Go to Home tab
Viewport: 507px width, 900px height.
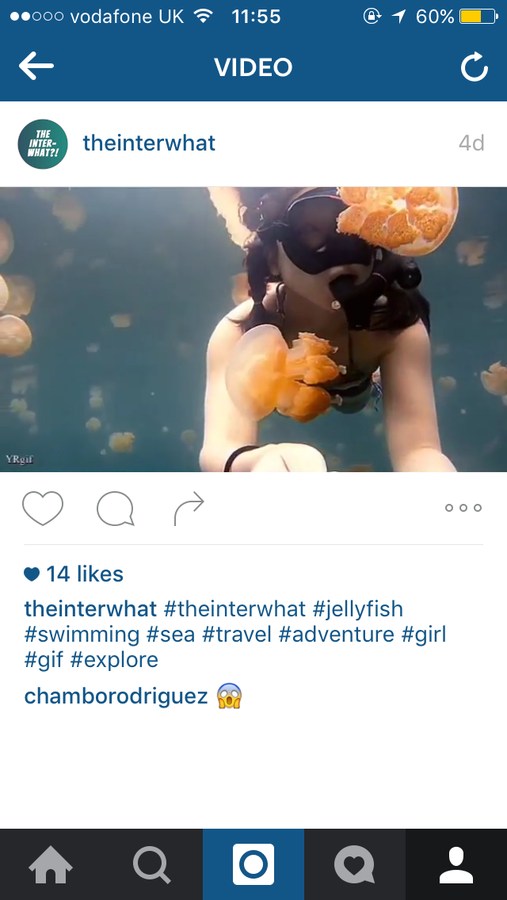click(51, 864)
